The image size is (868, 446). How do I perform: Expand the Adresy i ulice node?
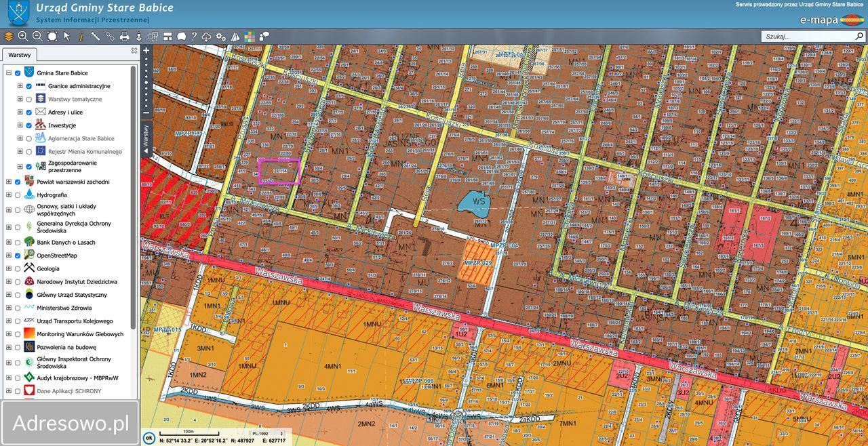pos(20,113)
